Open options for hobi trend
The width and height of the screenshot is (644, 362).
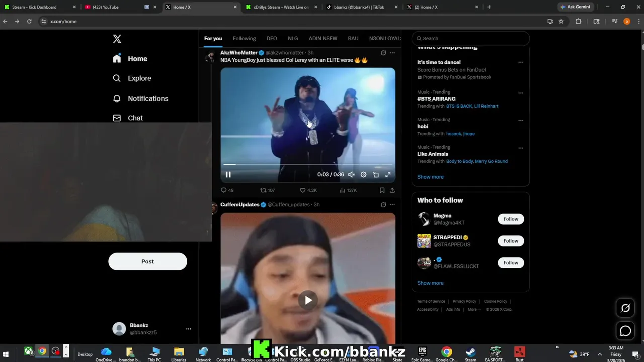tap(521, 120)
